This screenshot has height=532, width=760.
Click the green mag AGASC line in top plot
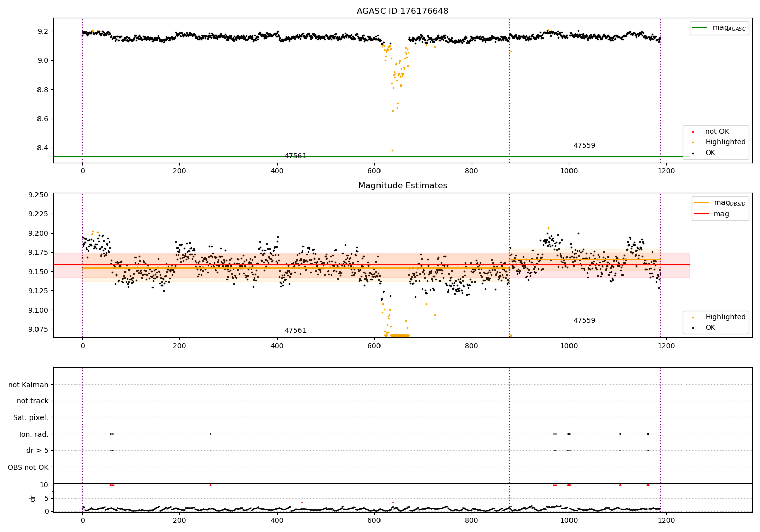(371, 157)
